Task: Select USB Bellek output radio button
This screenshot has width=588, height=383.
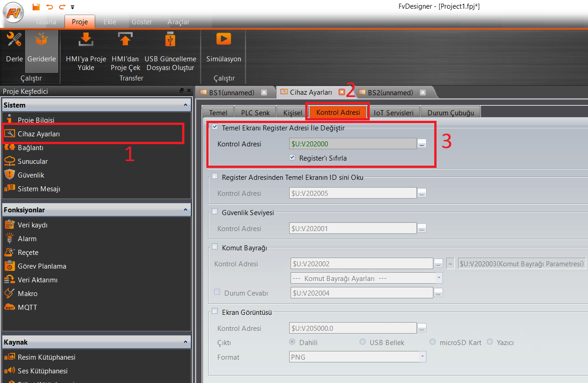Action: tap(362, 342)
